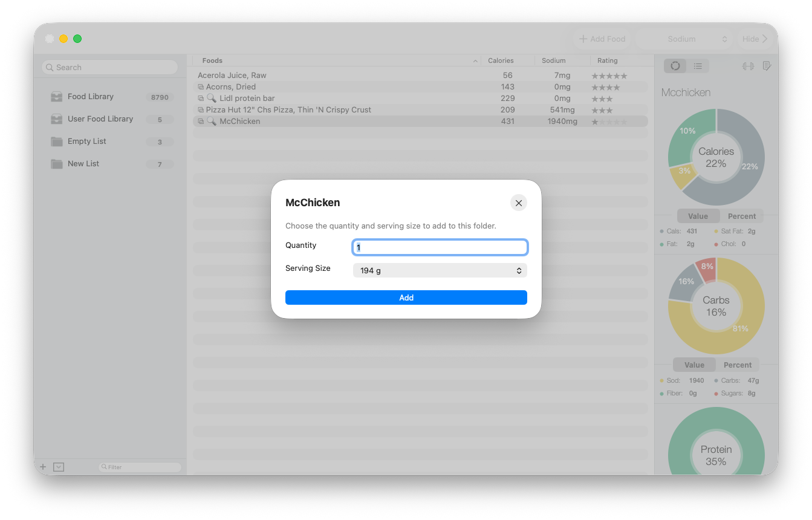Click the copy icon beside McChicken row

(201, 122)
